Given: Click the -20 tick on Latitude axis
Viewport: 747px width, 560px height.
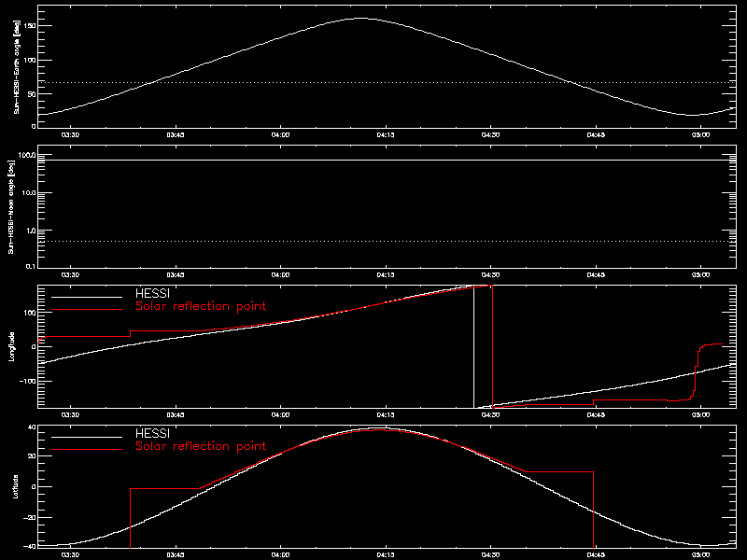Looking at the screenshot, I should [x=30, y=518].
